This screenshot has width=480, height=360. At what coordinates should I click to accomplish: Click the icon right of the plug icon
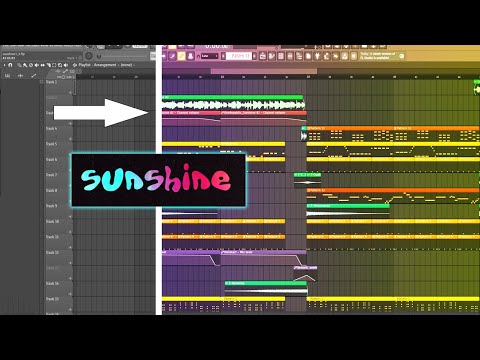[326, 56]
